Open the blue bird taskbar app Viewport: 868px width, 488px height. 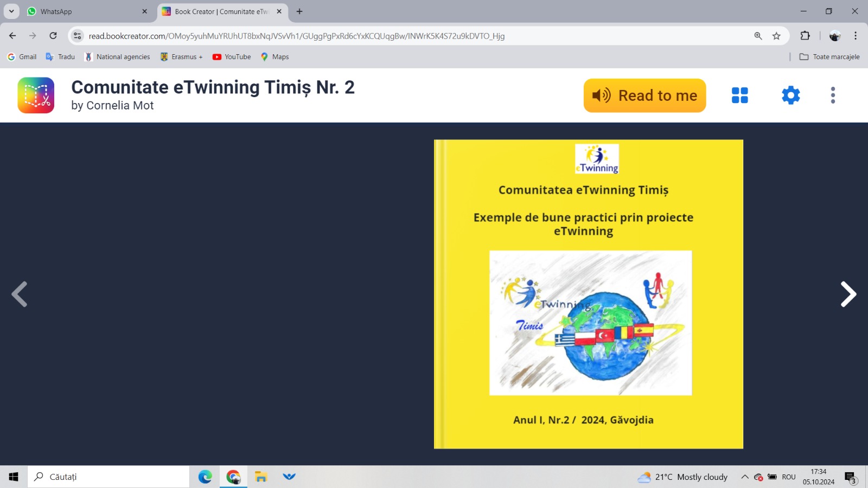point(289,477)
